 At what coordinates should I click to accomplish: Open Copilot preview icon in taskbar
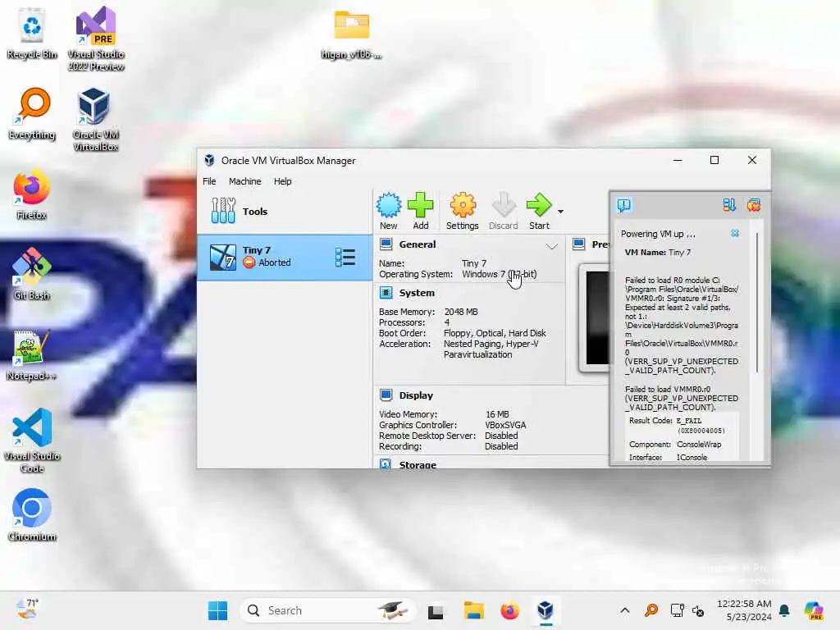tap(813, 610)
